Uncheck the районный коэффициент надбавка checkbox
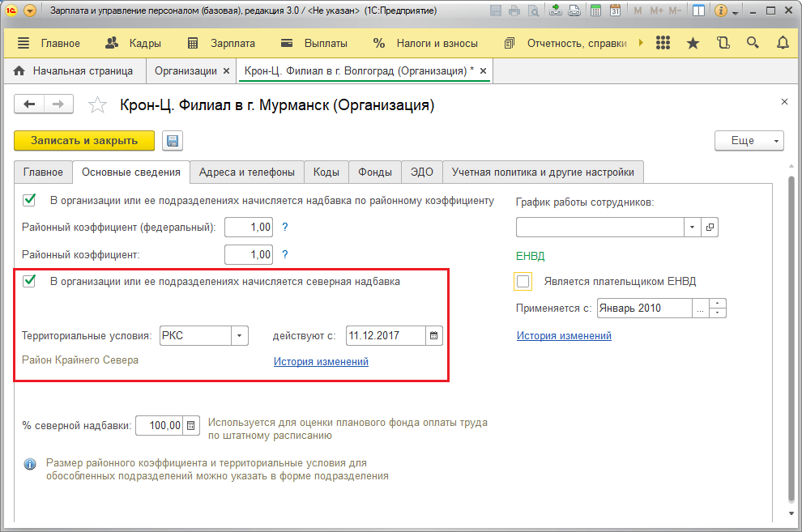 [x=29, y=200]
